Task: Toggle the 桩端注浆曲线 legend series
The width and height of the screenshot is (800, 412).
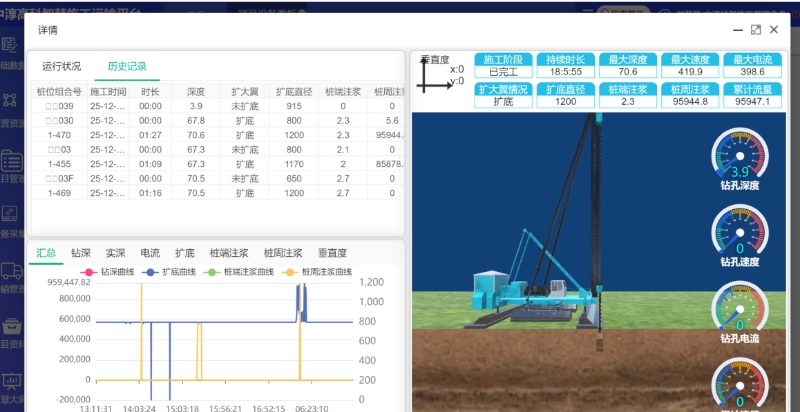Action: click(242, 272)
